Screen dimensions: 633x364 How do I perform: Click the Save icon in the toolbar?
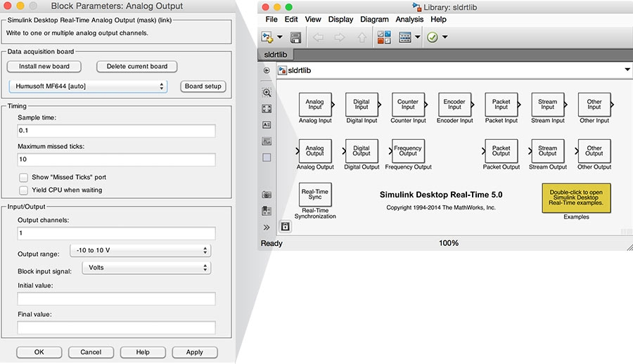[296, 37]
